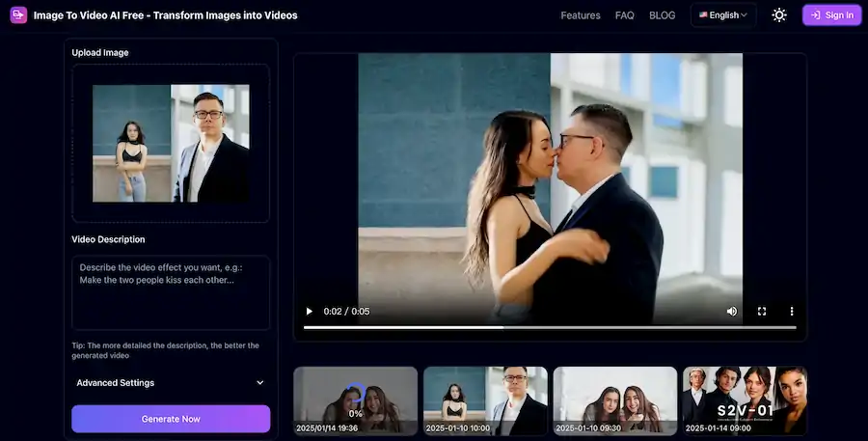This screenshot has width=868, height=441.
Task: Enter fullscreen on the video player
Action: [x=762, y=312]
